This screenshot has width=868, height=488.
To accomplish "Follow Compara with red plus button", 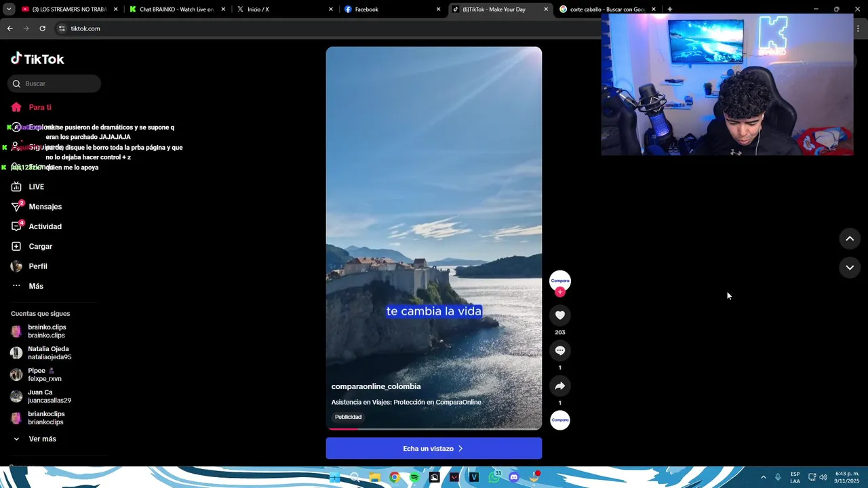I will 560,292.
